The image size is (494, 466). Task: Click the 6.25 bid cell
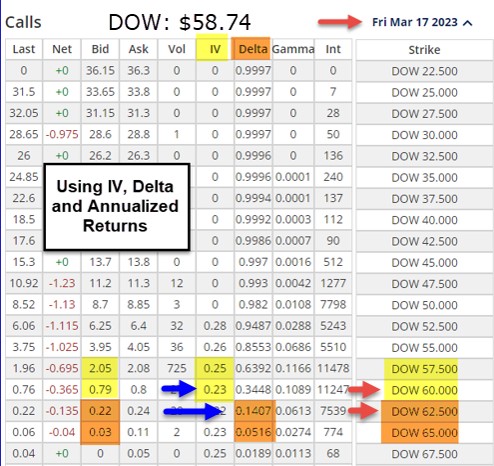100,326
